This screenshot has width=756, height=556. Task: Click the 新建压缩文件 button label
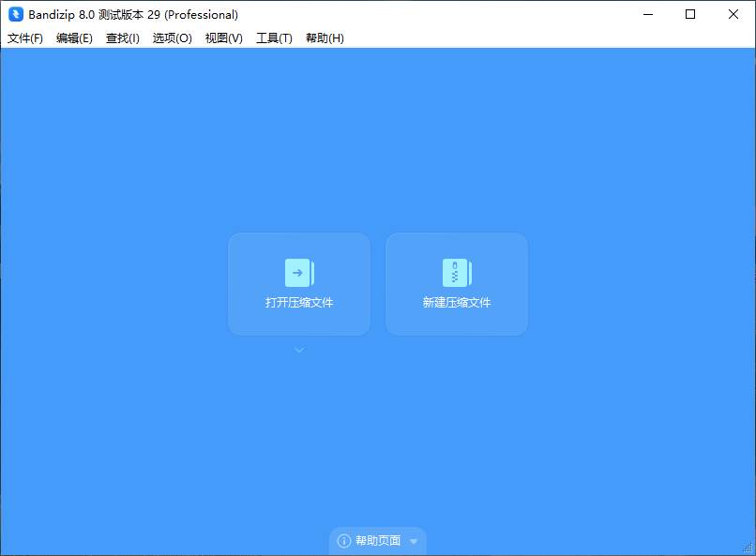[457, 303]
